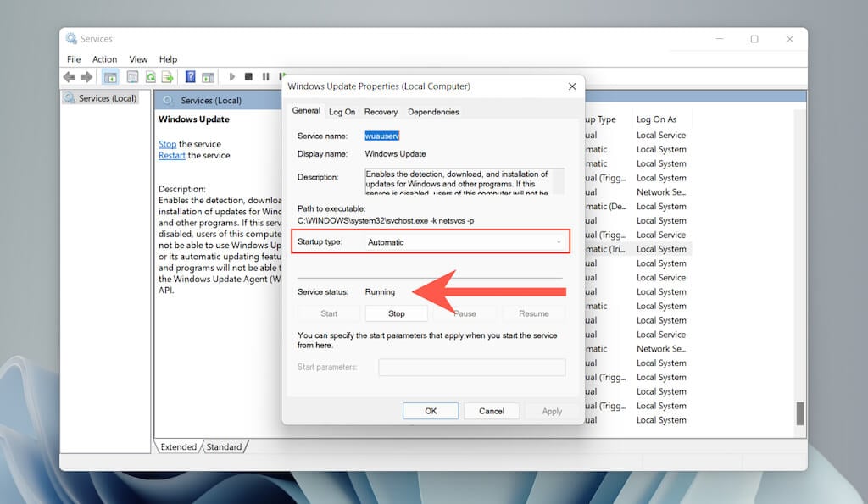Viewport: 868px width, 504px height.
Task: Toggle Show/Hide Action Pane toolbar icon
Action: (x=208, y=77)
